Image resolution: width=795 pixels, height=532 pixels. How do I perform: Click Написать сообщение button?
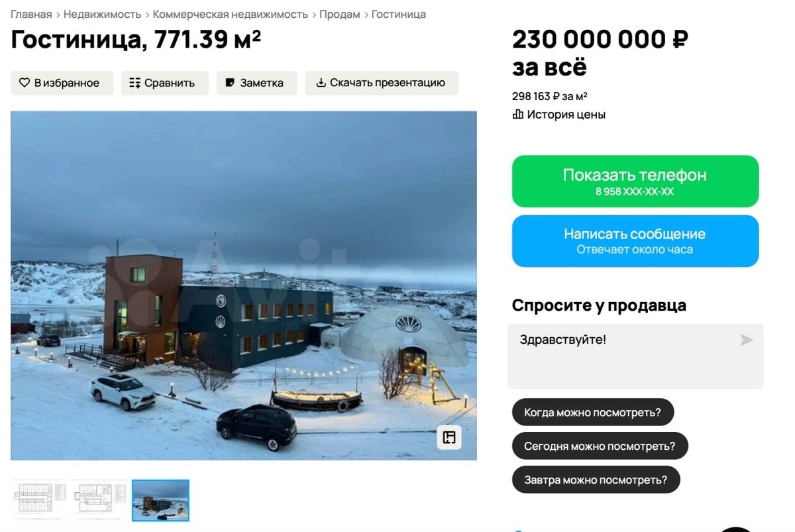[635, 241]
